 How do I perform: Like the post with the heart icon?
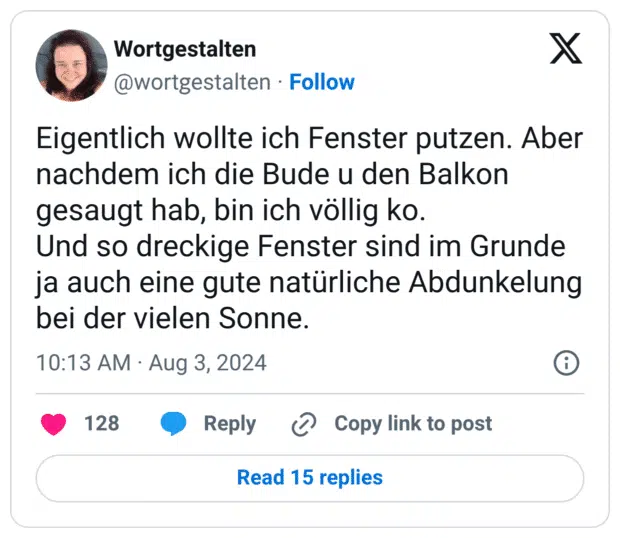(x=53, y=424)
